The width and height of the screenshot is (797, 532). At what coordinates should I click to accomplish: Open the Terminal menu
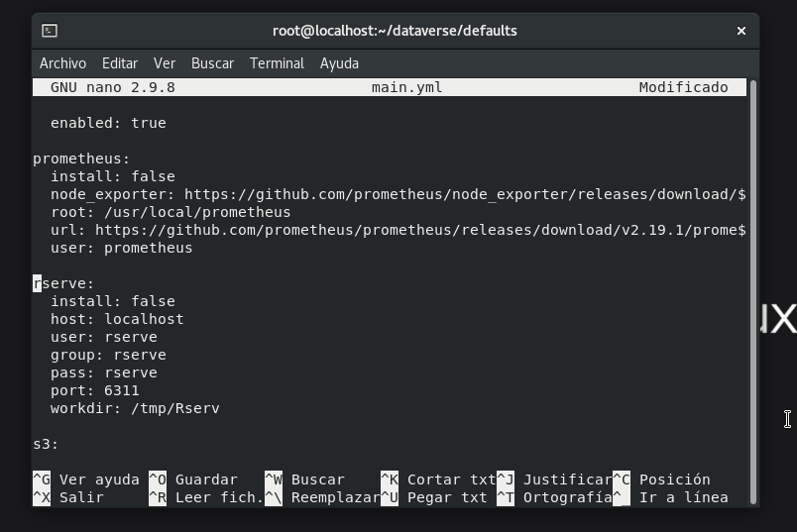(x=277, y=63)
